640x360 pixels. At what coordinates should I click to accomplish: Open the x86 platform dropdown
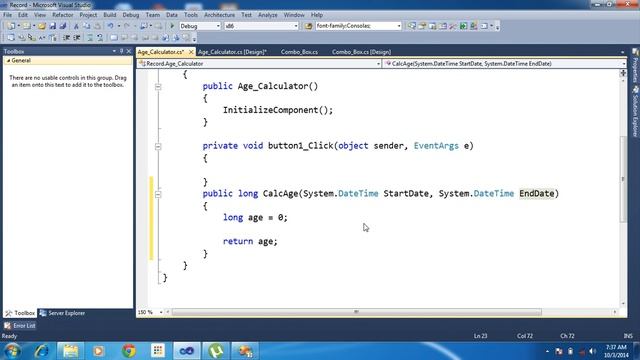click(x=296, y=26)
